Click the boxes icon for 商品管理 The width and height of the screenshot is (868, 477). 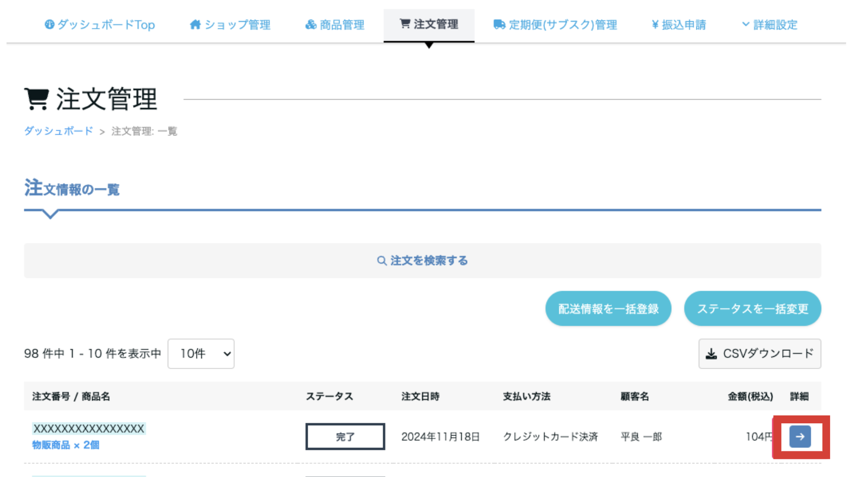[x=311, y=24]
